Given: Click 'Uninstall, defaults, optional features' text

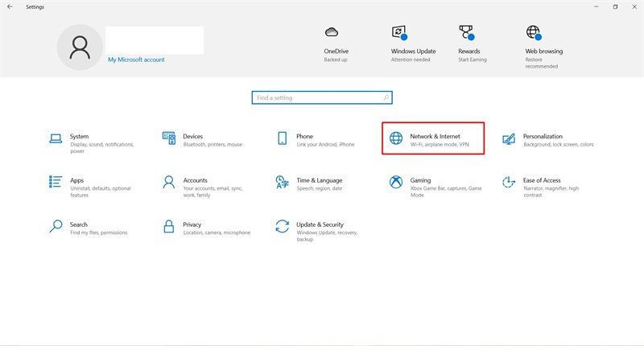Looking at the screenshot, I should 100,192.
